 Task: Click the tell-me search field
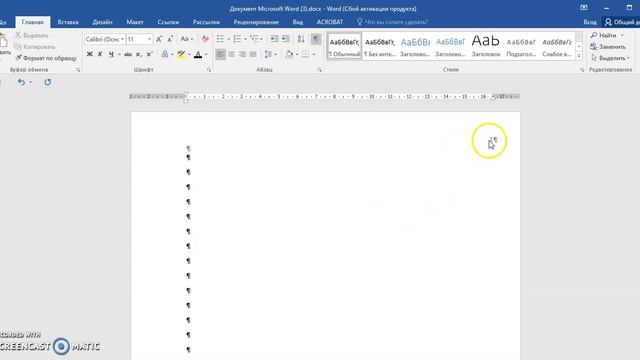392,22
